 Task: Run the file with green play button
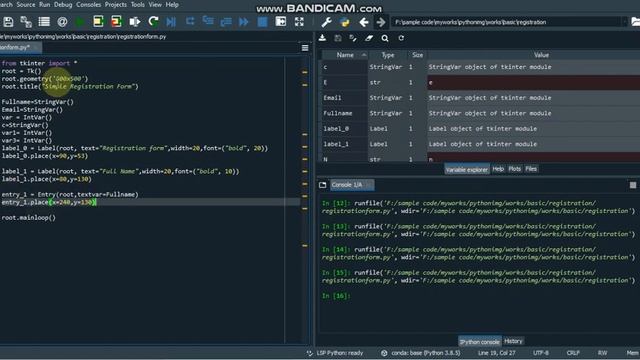[80, 22]
